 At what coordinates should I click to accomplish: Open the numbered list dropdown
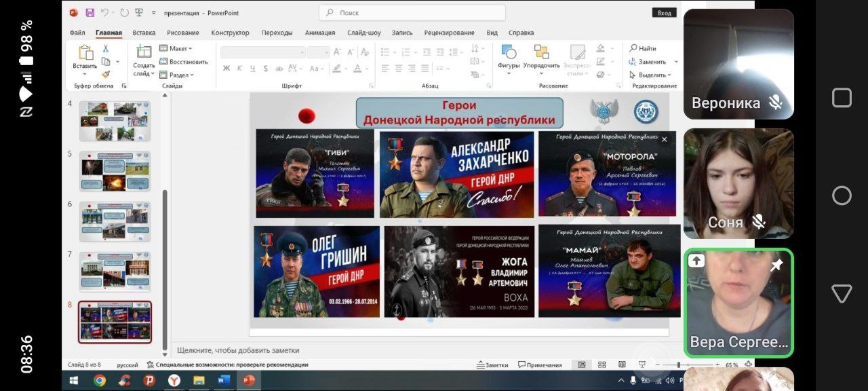click(x=417, y=52)
